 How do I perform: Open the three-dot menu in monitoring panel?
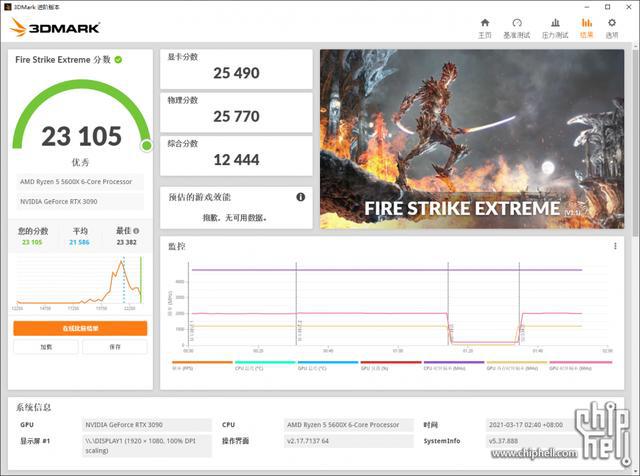tap(615, 246)
